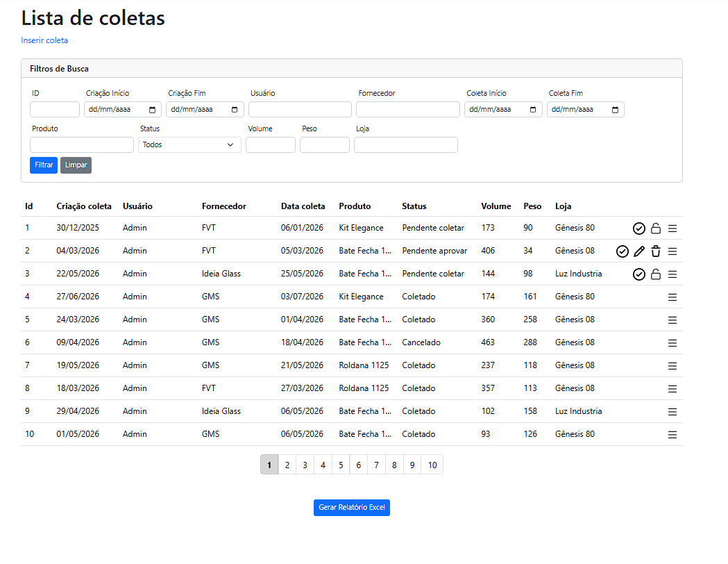
Task: Open hamburger menu for row 3
Action: click(672, 274)
